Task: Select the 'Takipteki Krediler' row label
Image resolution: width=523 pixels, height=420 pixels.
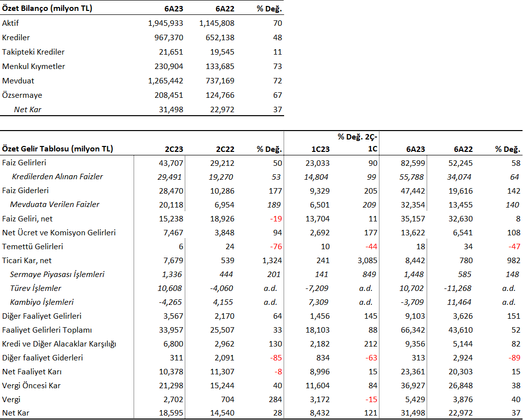Action: (x=33, y=52)
